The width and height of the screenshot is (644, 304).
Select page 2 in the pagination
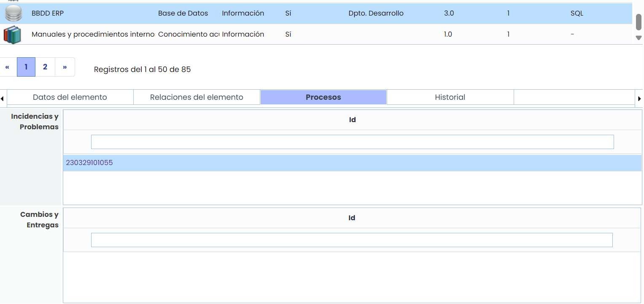45,67
